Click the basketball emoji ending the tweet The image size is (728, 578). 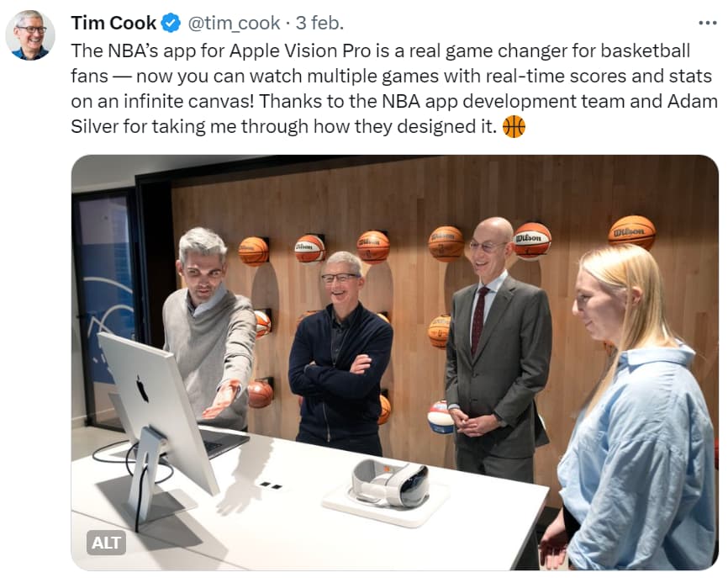click(514, 126)
